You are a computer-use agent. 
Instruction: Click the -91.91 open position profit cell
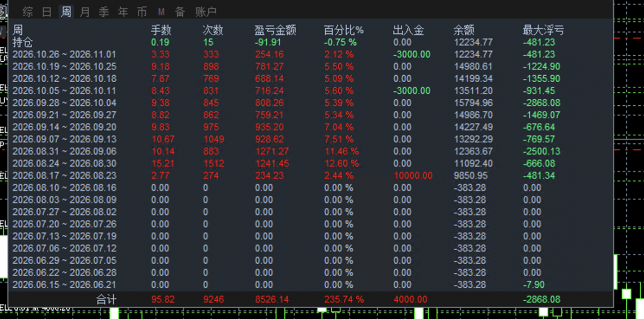(x=268, y=42)
